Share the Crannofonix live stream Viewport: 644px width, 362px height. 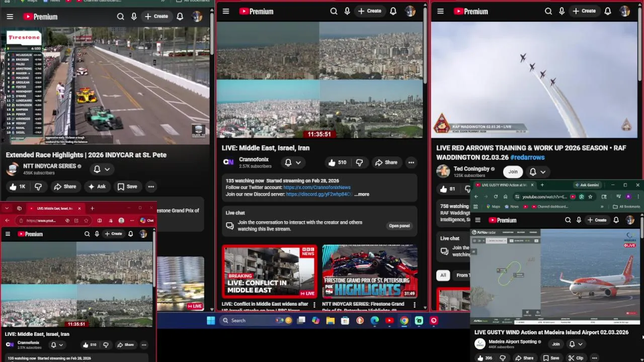click(386, 162)
